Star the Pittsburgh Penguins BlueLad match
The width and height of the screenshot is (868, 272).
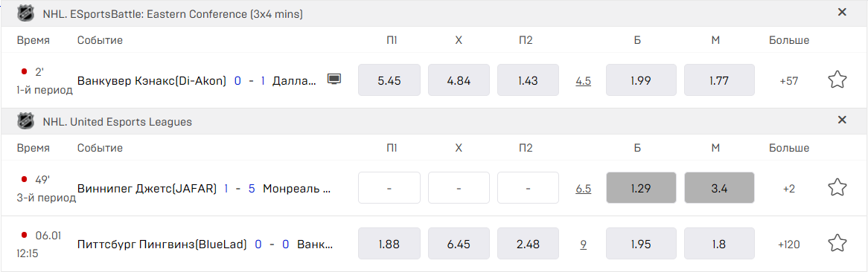pyautogui.click(x=837, y=243)
